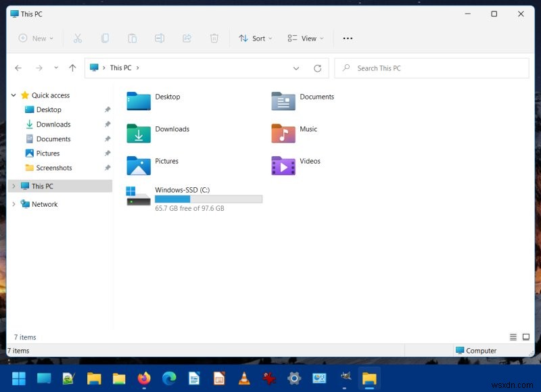Open the Sort dropdown

256,39
